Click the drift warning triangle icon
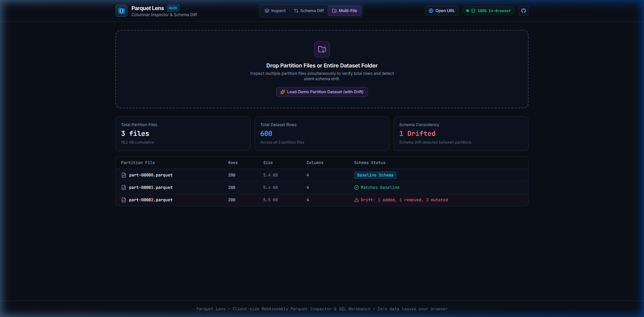644x317 pixels. (357, 200)
